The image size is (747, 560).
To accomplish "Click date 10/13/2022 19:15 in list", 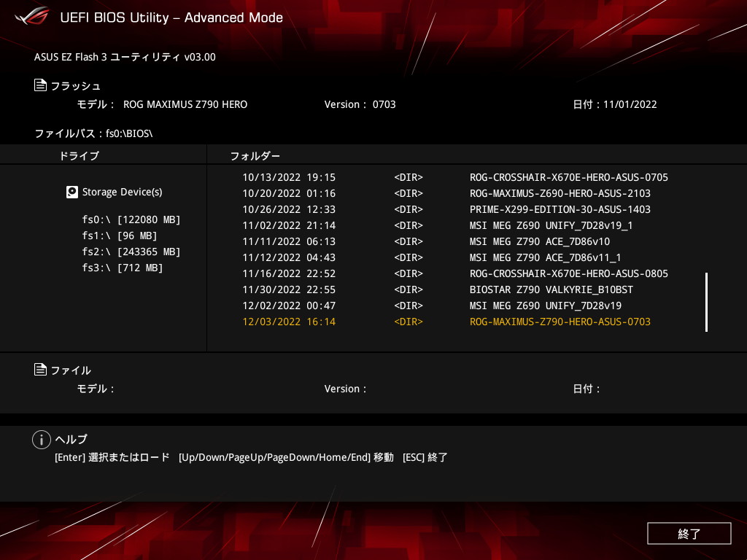I will coord(289,177).
